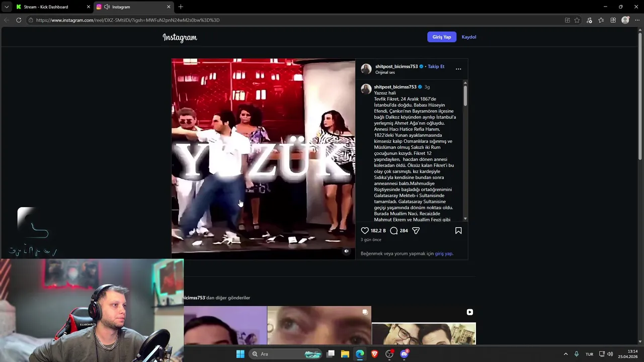Viewport: 644px width, 362px height.
Task: Open shitpost_bicimss753 username in the caption
Action: (395, 87)
